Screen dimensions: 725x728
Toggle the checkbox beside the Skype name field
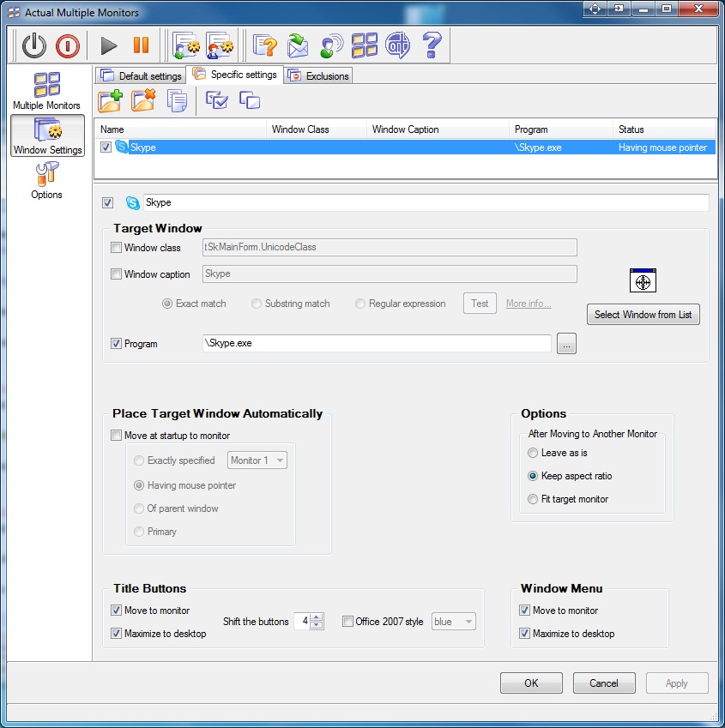[x=108, y=203]
